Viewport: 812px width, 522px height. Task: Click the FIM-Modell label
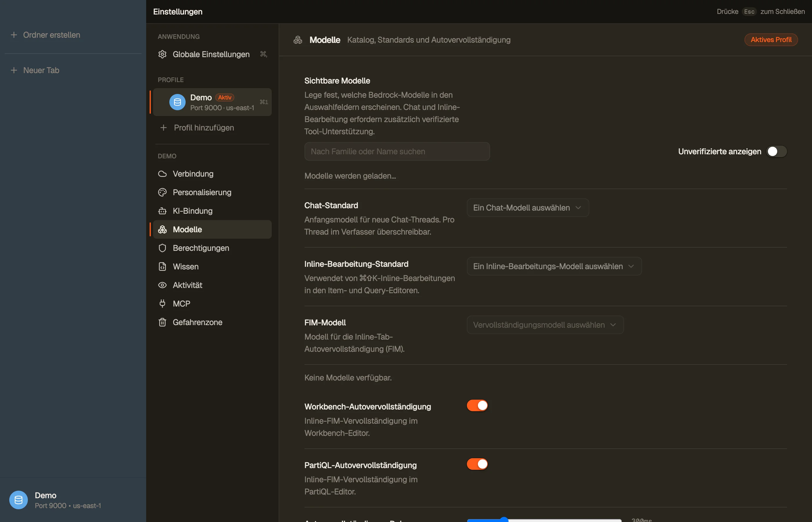pyautogui.click(x=325, y=323)
